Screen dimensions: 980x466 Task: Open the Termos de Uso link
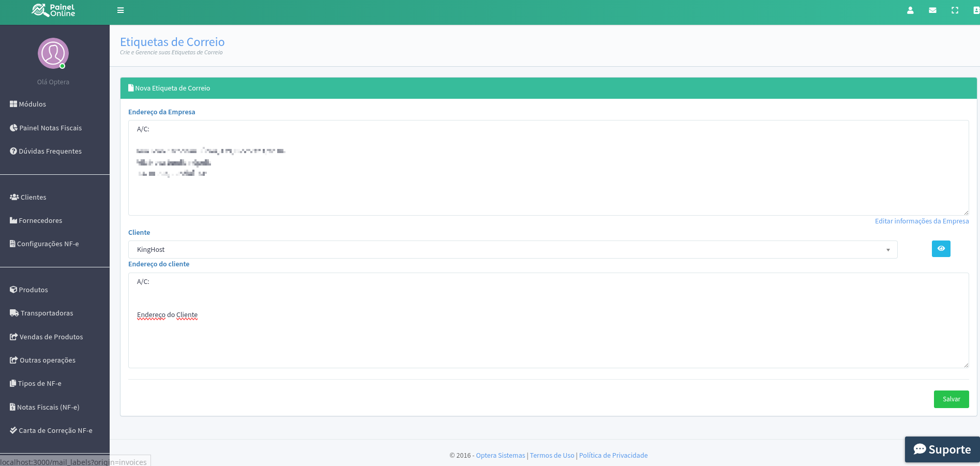pos(552,456)
